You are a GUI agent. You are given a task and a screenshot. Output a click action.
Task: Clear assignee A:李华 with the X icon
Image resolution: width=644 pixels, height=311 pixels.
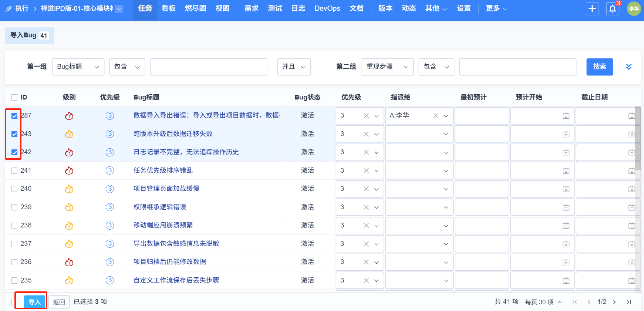[436, 116]
